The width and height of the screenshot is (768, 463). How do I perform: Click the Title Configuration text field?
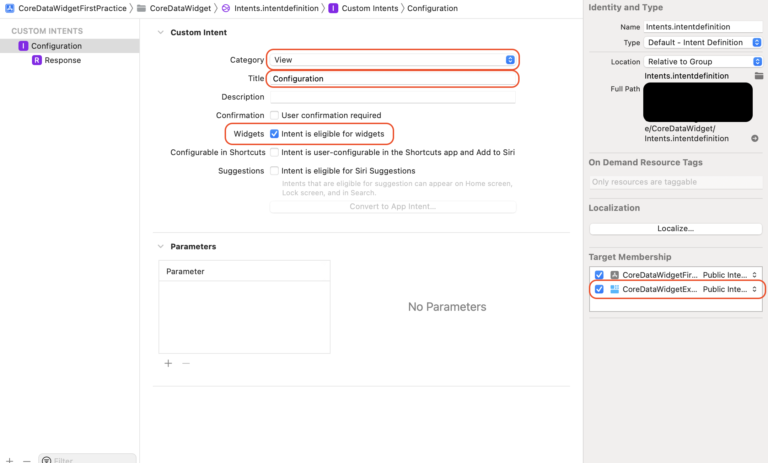click(x=393, y=78)
